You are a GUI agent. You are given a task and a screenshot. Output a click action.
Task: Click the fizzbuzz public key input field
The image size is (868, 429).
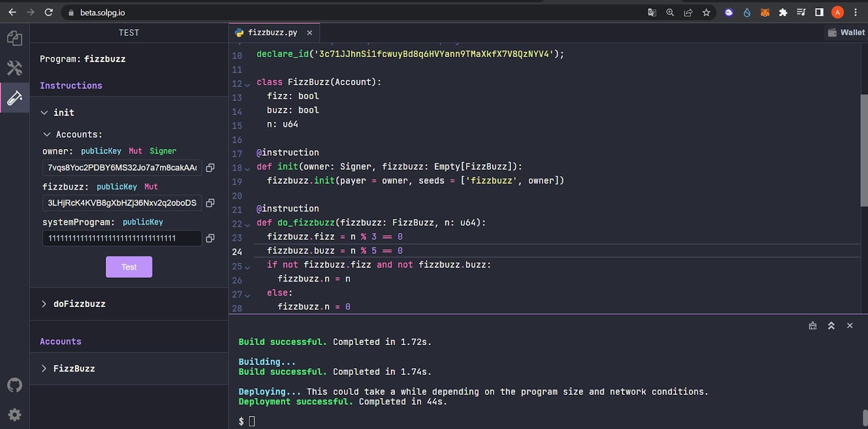tap(122, 203)
